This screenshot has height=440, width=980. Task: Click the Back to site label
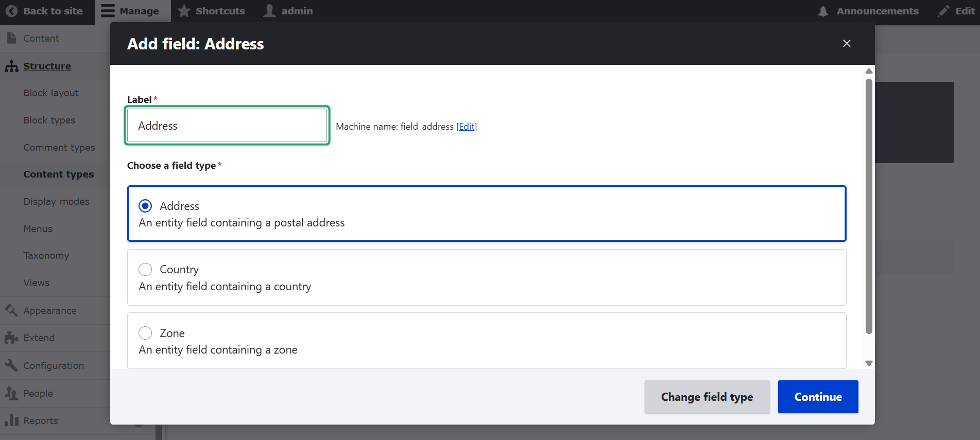pyautogui.click(x=53, y=11)
